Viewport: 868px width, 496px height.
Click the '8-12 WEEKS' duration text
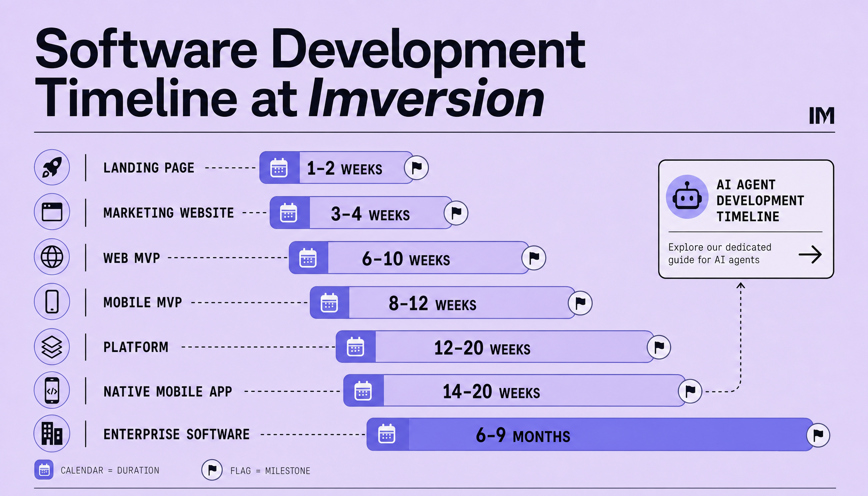pos(433,304)
